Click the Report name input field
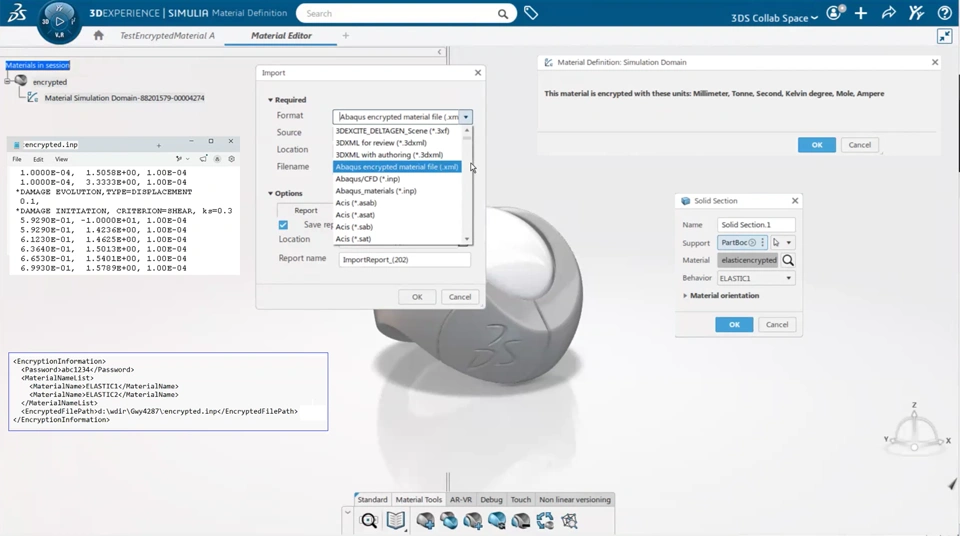Viewport: 960px width, 536px height. tap(405, 260)
